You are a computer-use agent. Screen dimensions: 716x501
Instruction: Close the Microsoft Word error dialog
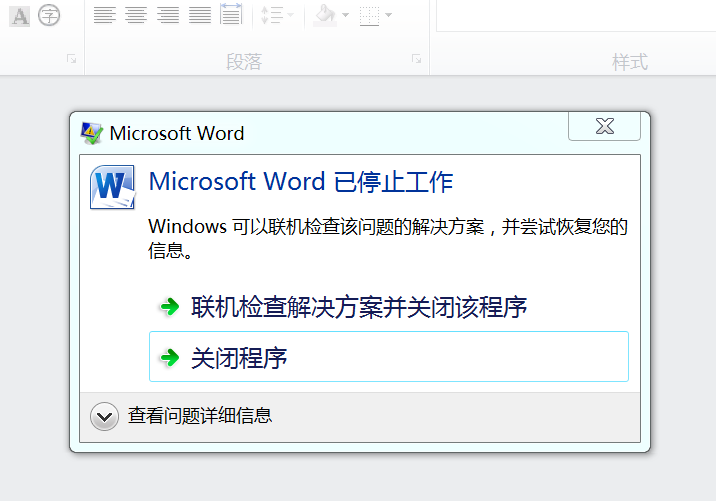(x=605, y=126)
